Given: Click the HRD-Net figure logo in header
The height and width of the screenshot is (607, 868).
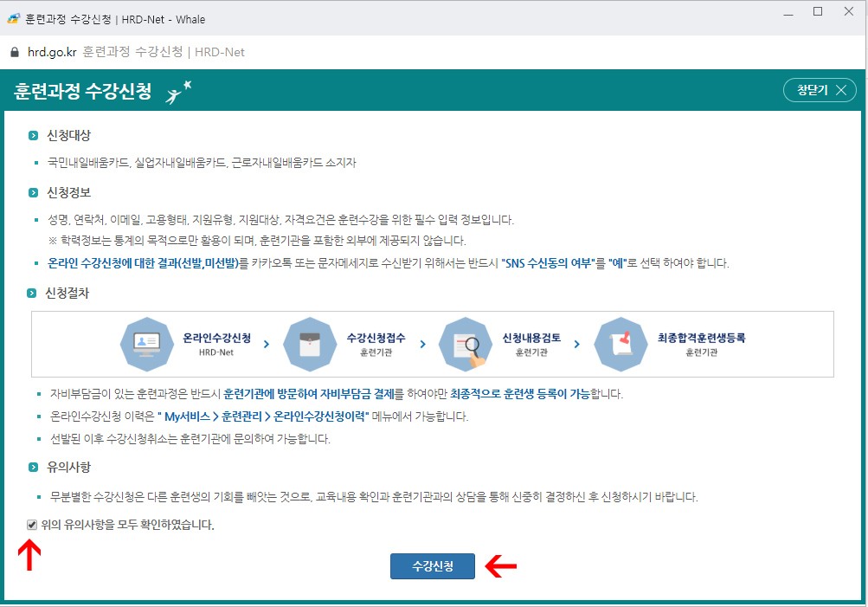Looking at the screenshot, I should point(179,91).
